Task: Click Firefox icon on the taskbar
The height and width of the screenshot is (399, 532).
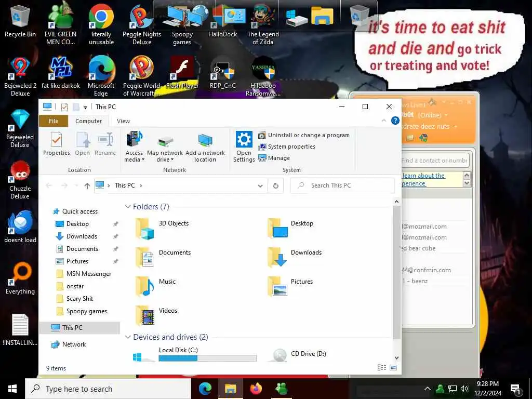Action: coord(256,389)
